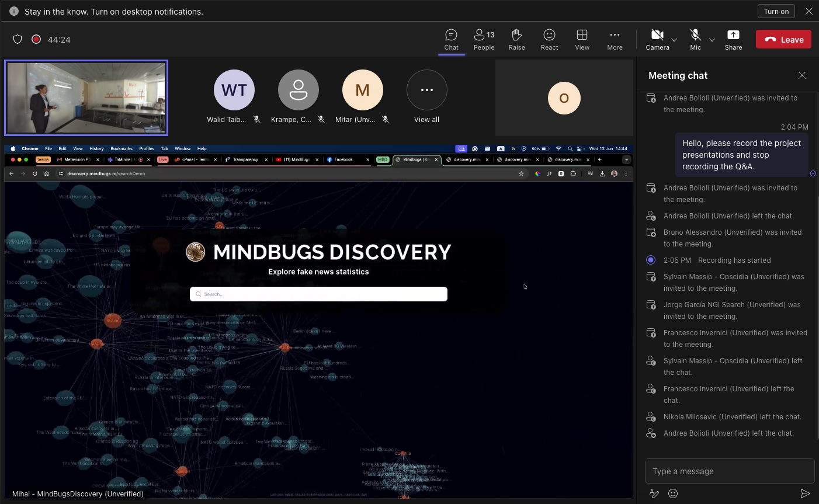Leave the meeting

click(x=783, y=40)
